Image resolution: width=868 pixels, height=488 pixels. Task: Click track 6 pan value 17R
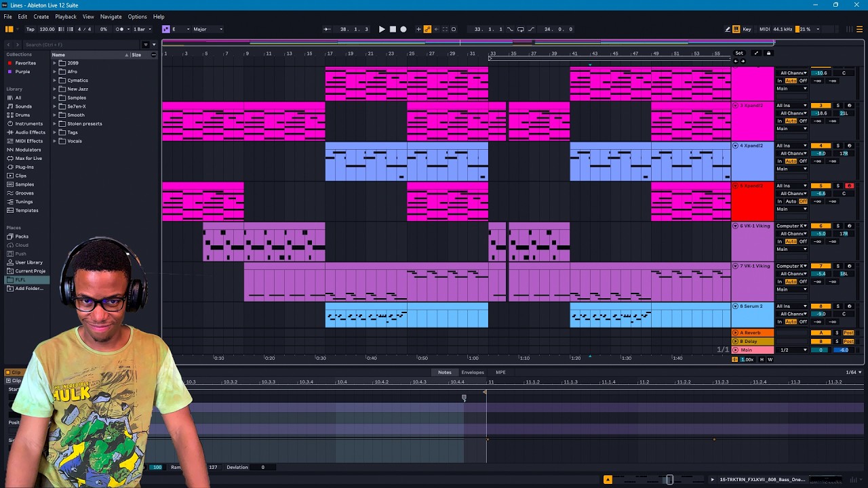click(x=844, y=234)
